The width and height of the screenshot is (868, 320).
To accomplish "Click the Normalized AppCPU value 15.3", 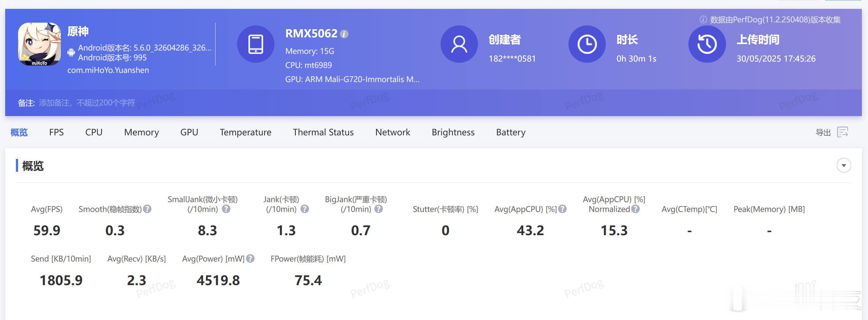I will (614, 231).
